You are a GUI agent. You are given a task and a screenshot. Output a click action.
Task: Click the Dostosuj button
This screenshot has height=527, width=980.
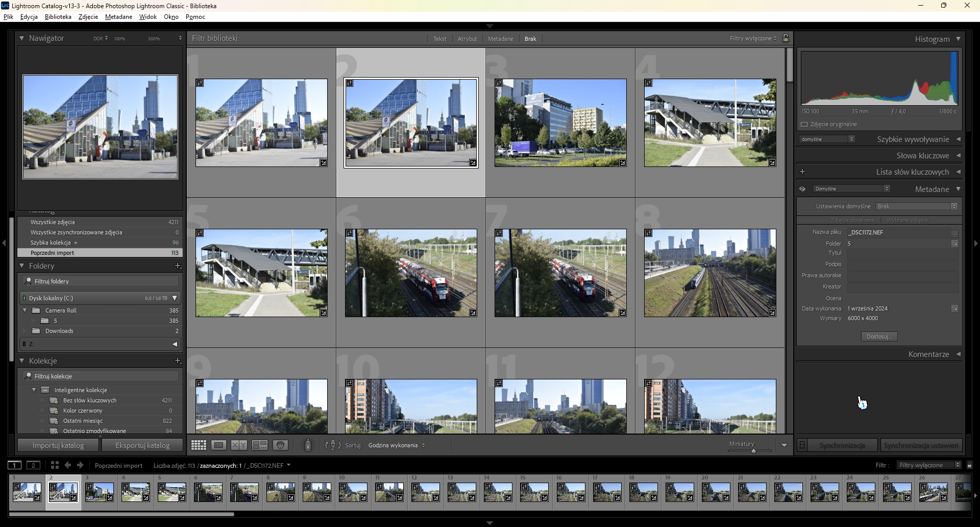tap(879, 337)
